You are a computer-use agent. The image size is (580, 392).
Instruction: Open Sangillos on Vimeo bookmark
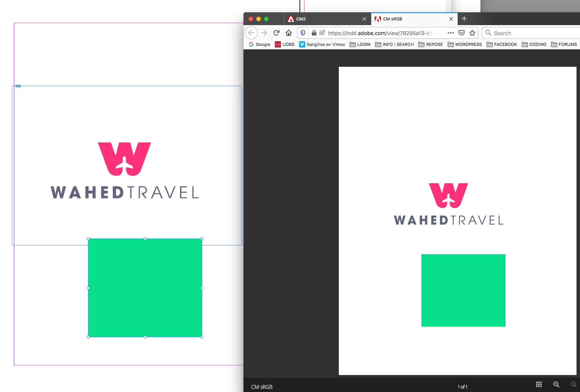322,44
